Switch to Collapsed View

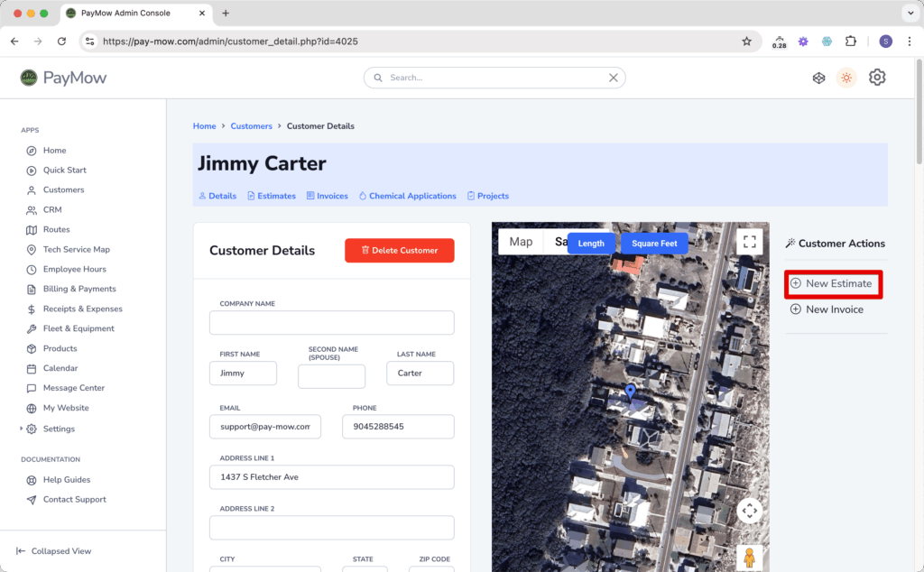click(x=53, y=550)
